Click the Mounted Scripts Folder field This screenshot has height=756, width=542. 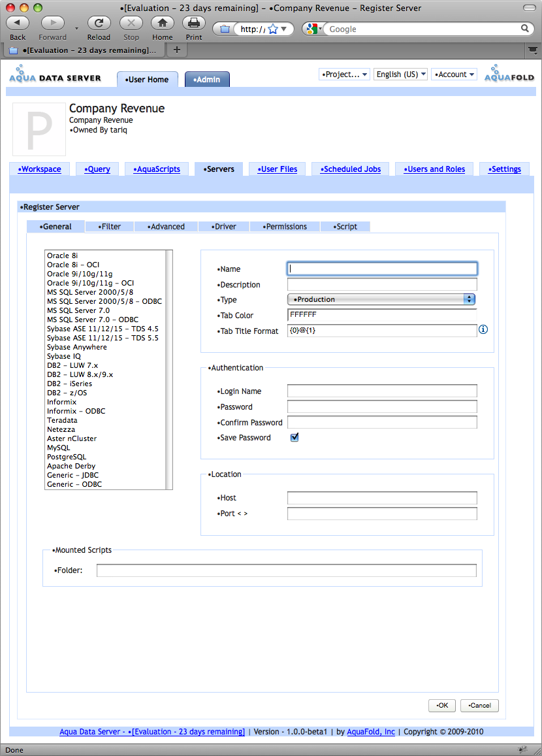pos(286,570)
